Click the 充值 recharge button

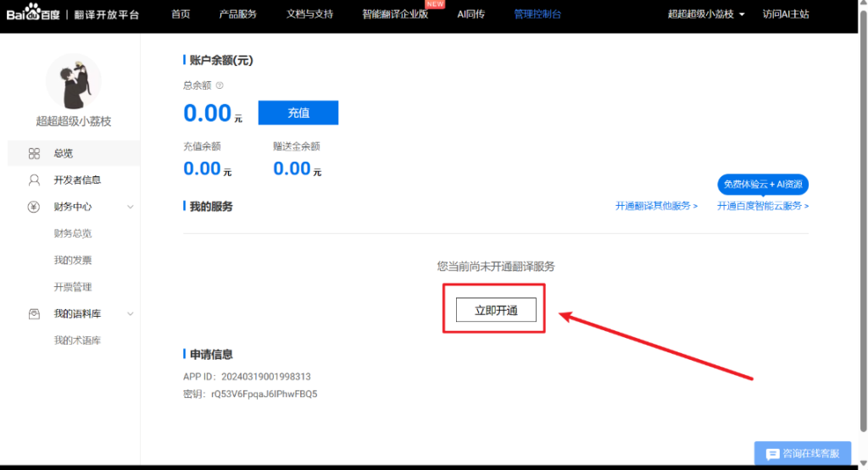click(298, 113)
